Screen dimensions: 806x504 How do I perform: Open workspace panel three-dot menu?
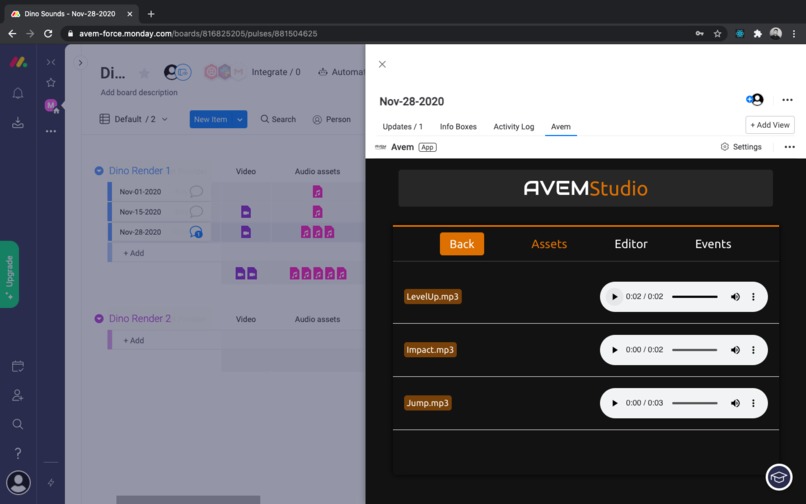(51, 131)
